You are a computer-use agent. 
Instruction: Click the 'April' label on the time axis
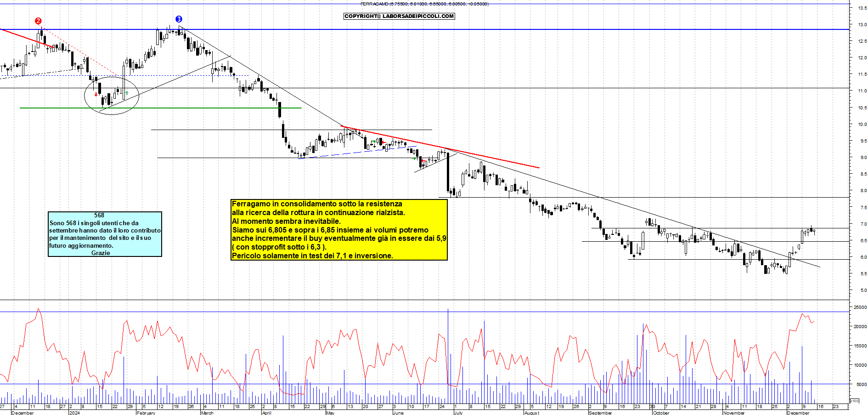coord(266,413)
